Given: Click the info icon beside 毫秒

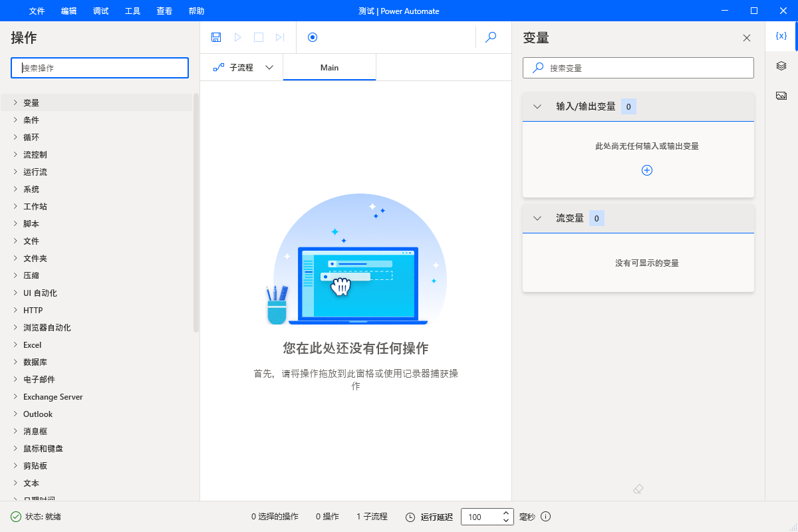Looking at the screenshot, I should (x=545, y=517).
